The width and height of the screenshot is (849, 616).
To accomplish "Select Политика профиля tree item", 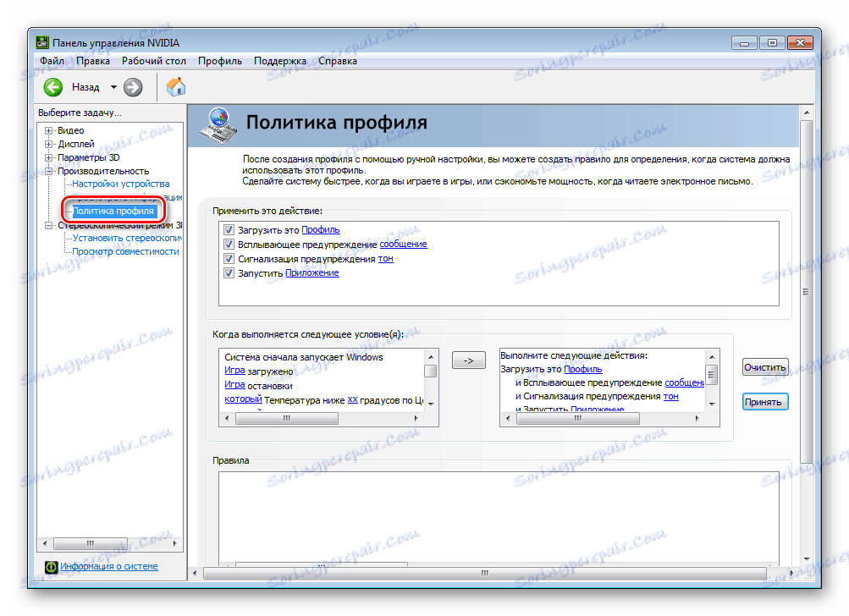I will click(113, 211).
